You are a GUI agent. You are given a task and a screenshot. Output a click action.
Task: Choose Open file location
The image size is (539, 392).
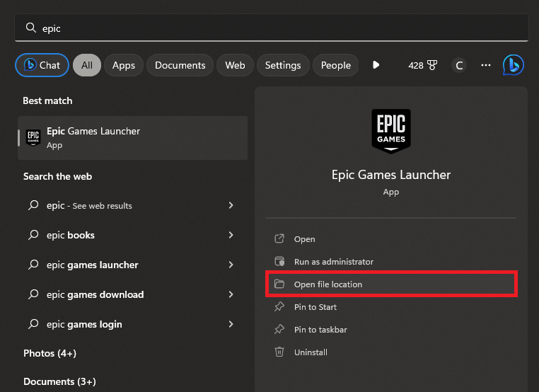click(328, 284)
